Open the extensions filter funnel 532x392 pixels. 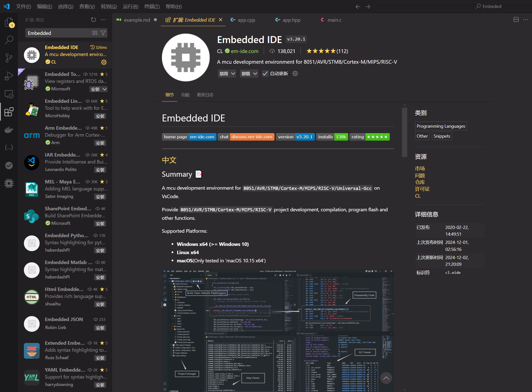[x=103, y=33]
